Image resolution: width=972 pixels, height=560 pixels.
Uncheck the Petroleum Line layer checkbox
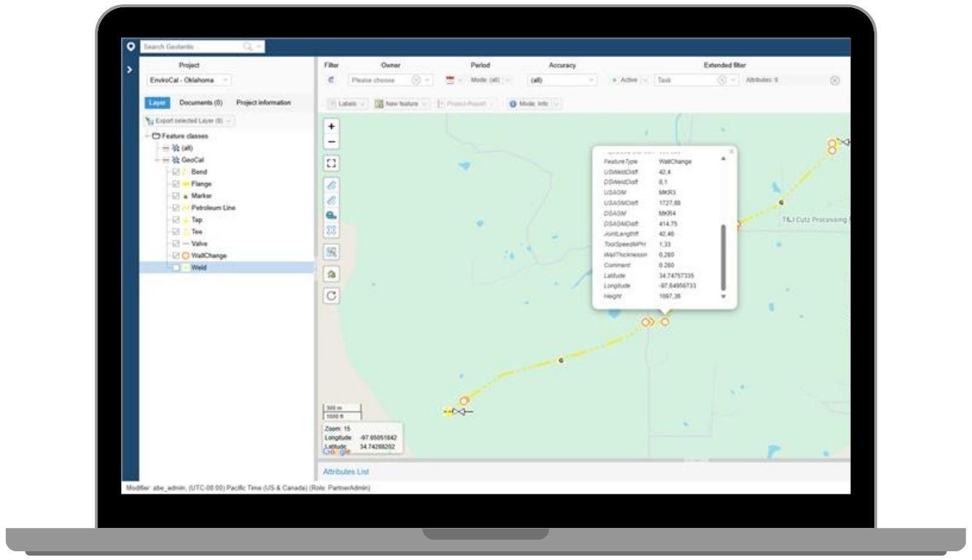(x=176, y=208)
